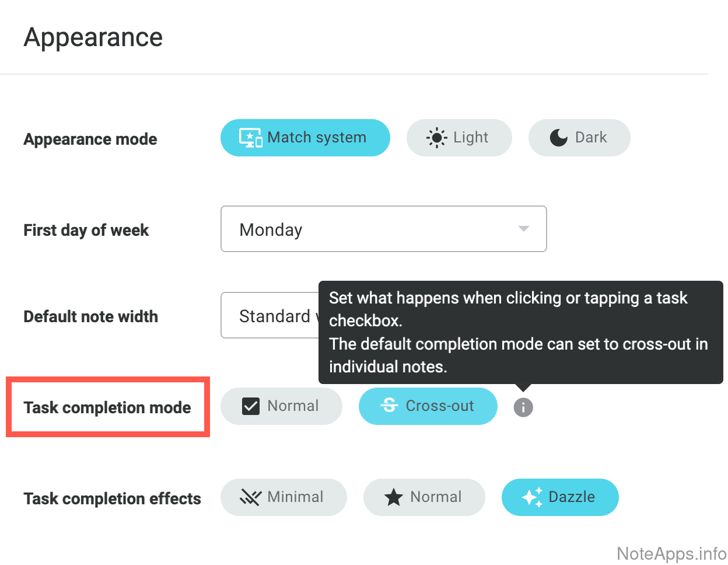Open the Monday first-day dropdown

click(383, 229)
